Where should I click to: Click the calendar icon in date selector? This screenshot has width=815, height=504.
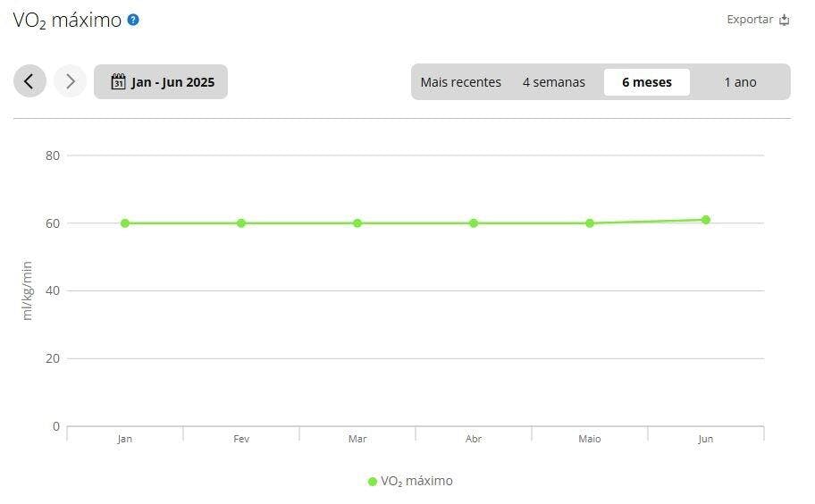(118, 81)
